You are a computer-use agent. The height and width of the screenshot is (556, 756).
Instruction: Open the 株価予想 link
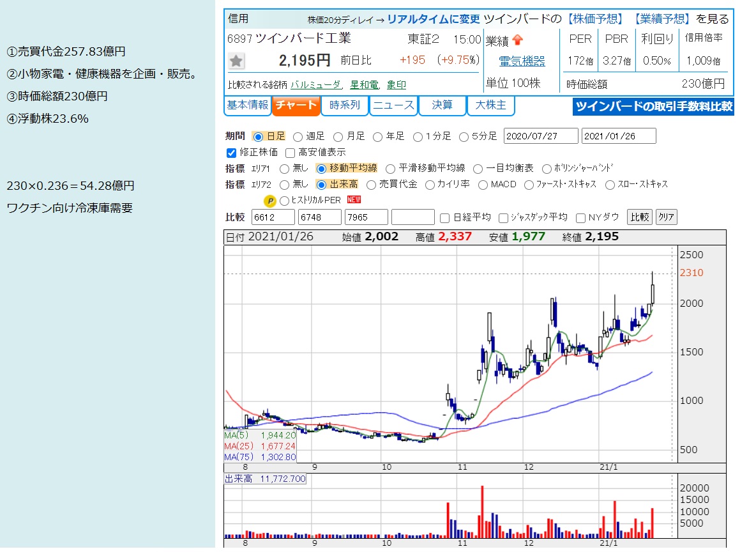tap(596, 19)
